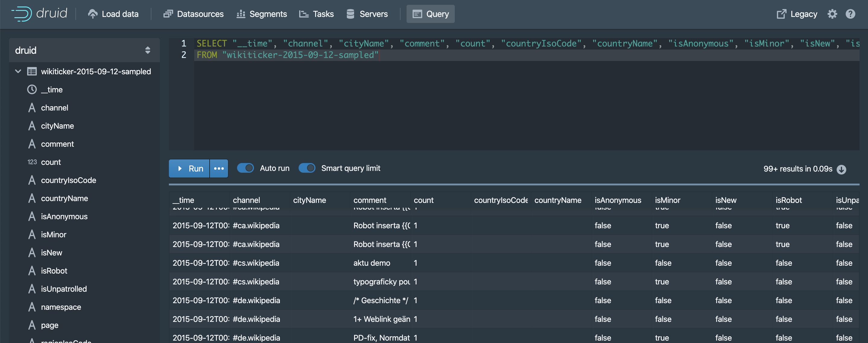Click the download results arrow icon
This screenshot has width=868, height=343.
[x=841, y=169]
